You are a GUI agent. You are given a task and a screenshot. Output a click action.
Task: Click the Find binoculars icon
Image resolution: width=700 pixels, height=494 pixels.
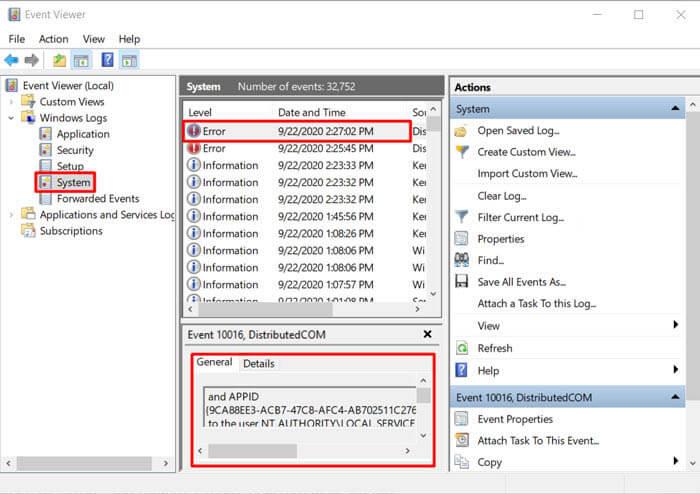pyautogui.click(x=462, y=260)
